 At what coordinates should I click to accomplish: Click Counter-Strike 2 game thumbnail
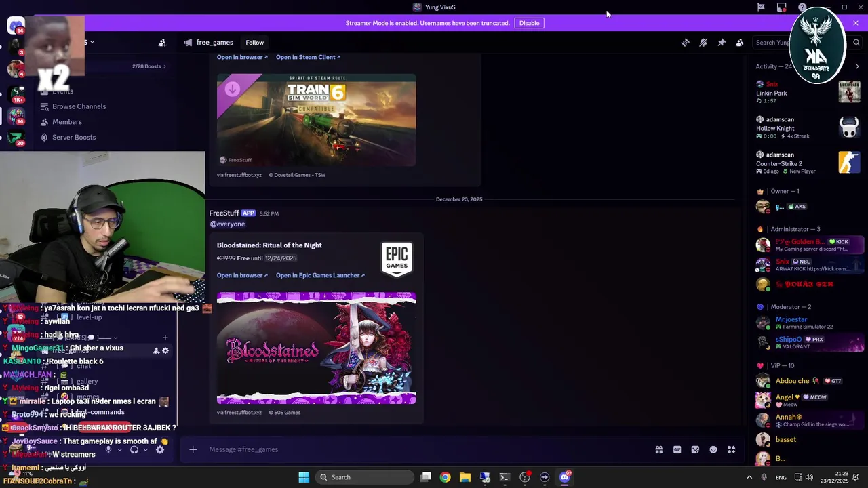point(849,163)
